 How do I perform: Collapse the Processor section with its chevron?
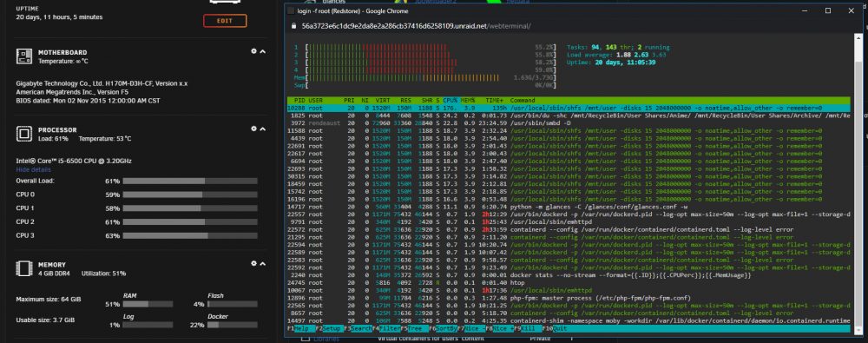click(x=263, y=129)
